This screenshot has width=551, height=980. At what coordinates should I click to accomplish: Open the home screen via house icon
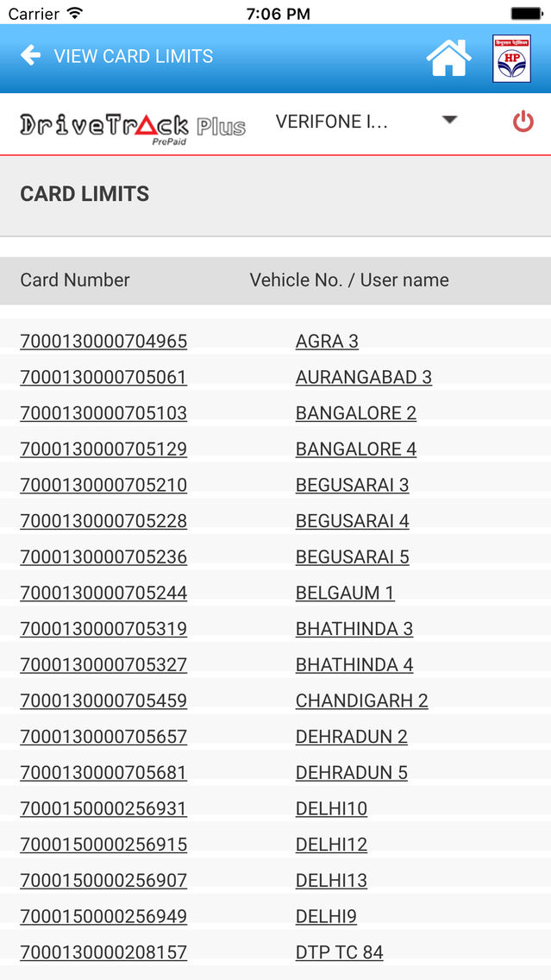(x=448, y=57)
